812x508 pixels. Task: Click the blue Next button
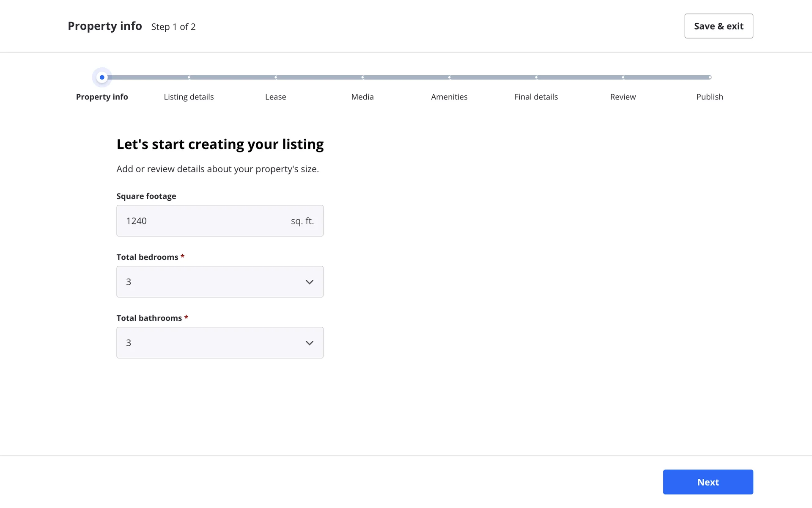(708, 482)
